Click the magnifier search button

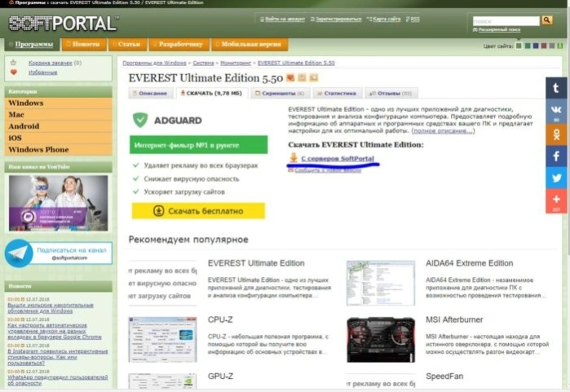(546, 20)
